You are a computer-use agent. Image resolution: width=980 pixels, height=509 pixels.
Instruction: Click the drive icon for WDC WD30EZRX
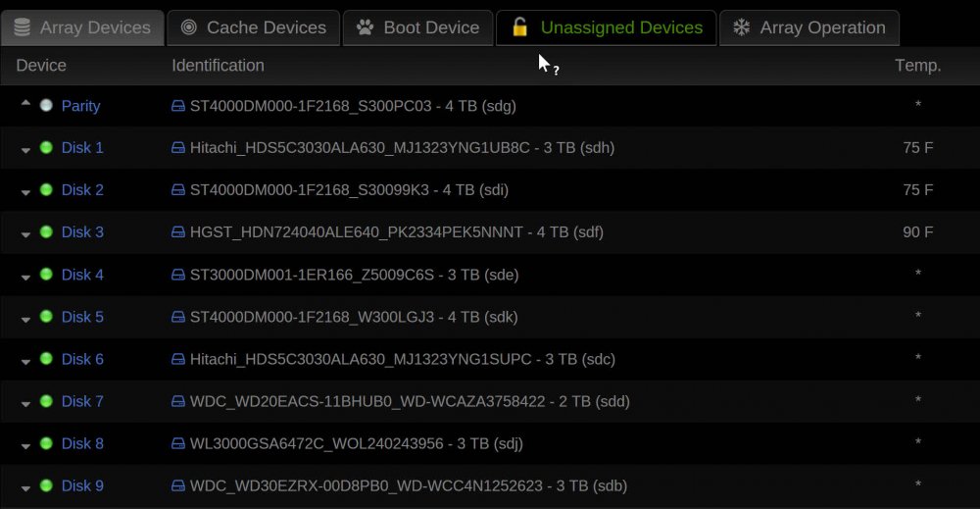(178, 485)
